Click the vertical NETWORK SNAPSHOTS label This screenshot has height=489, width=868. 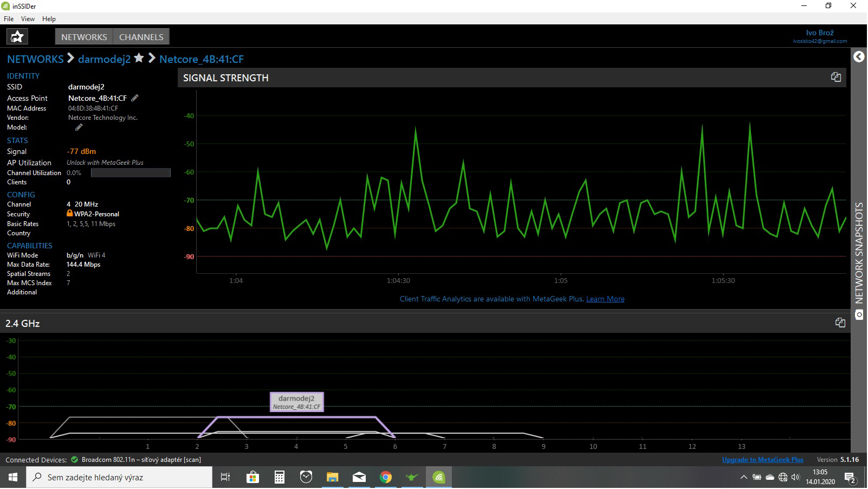click(x=859, y=253)
